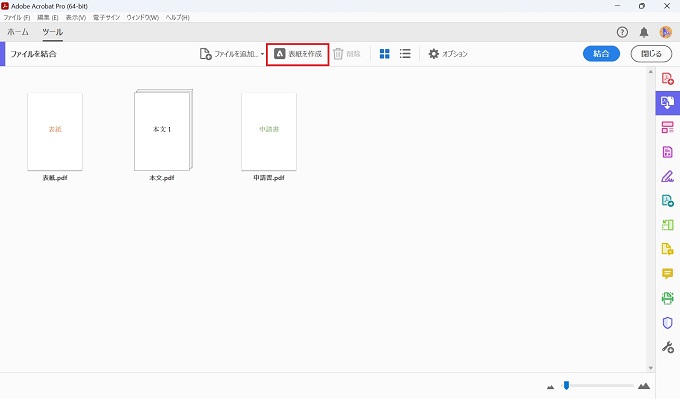Open the teal Export PDF sidebar tool

click(667, 200)
